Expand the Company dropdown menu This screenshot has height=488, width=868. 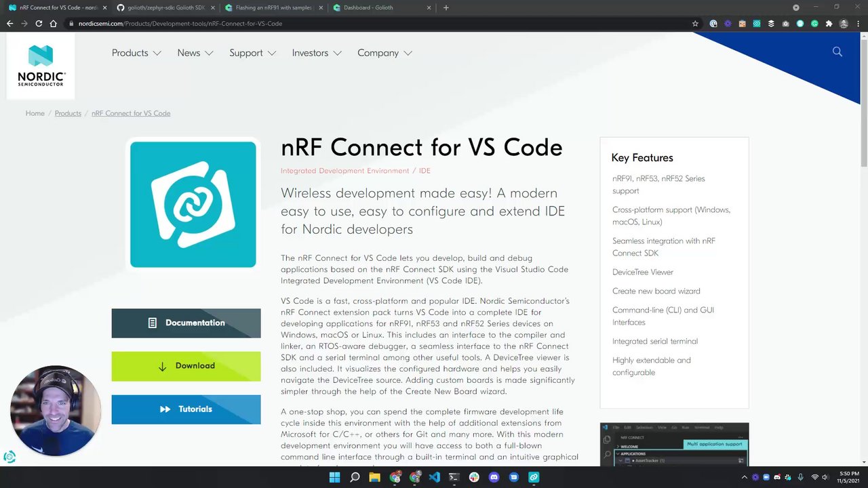point(384,53)
